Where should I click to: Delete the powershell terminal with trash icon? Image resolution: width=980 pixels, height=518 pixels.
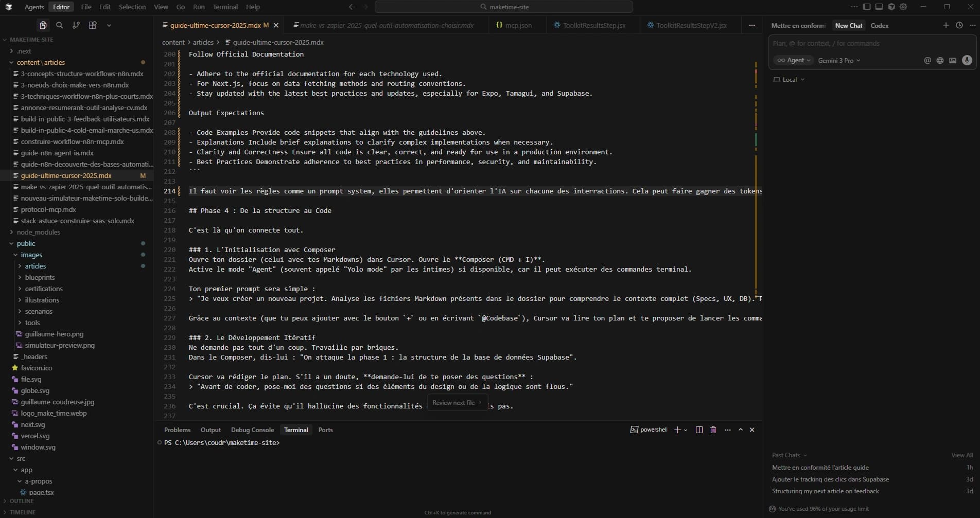[x=713, y=430]
